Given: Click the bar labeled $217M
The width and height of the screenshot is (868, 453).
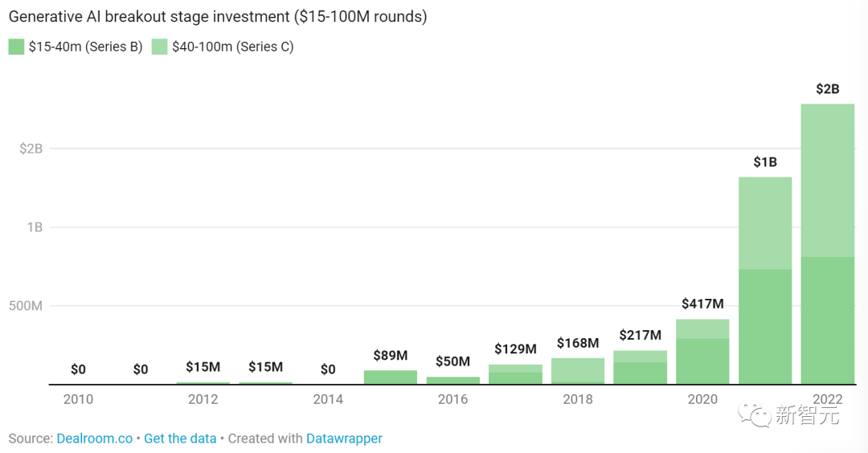Looking at the screenshot, I should click(640, 369).
